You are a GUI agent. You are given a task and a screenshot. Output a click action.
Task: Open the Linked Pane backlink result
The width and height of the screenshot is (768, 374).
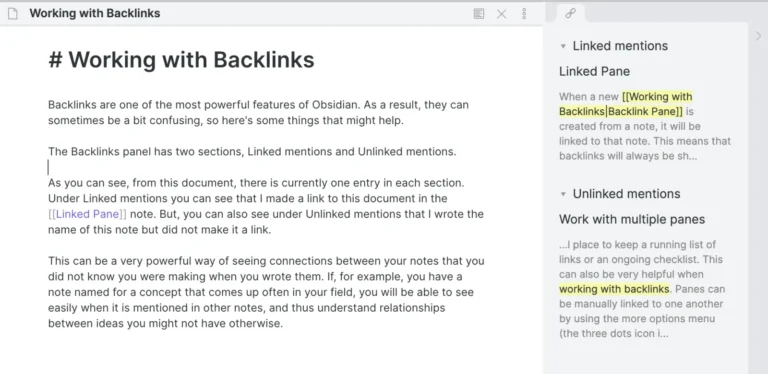(594, 71)
